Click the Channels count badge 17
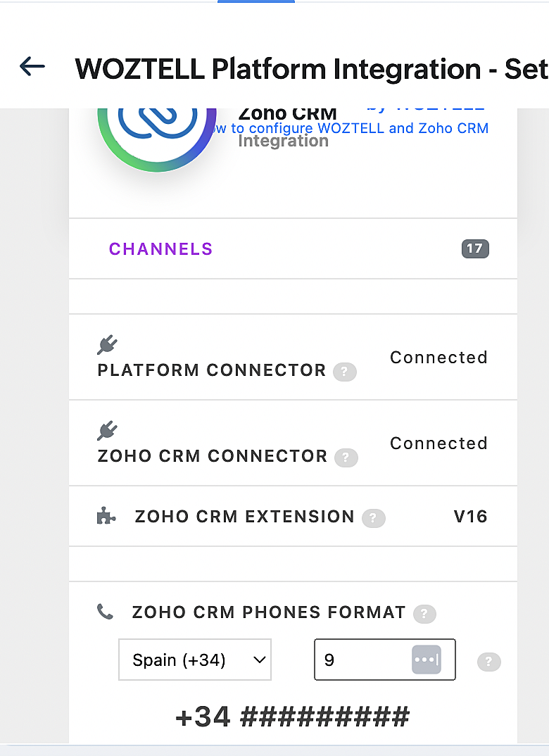 click(475, 248)
